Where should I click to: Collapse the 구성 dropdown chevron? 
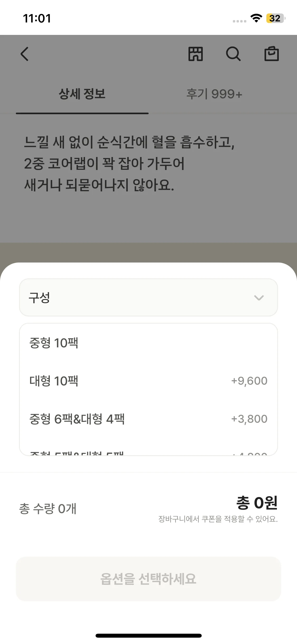tap(258, 298)
